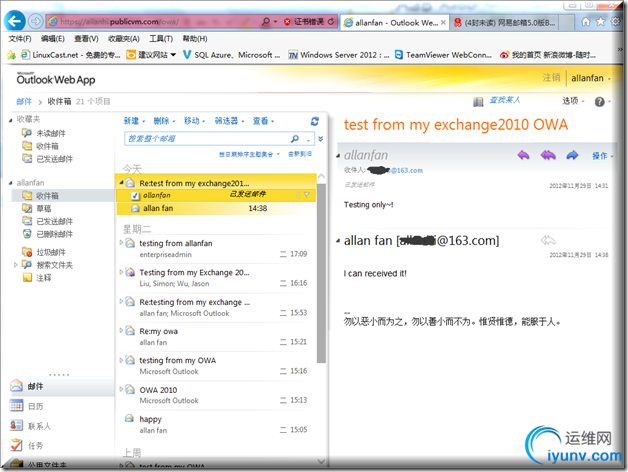The width and height of the screenshot is (628, 472).
Task: Click flag icon on selected allanfan message
Action: pyautogui.click(x=306, y=195)
